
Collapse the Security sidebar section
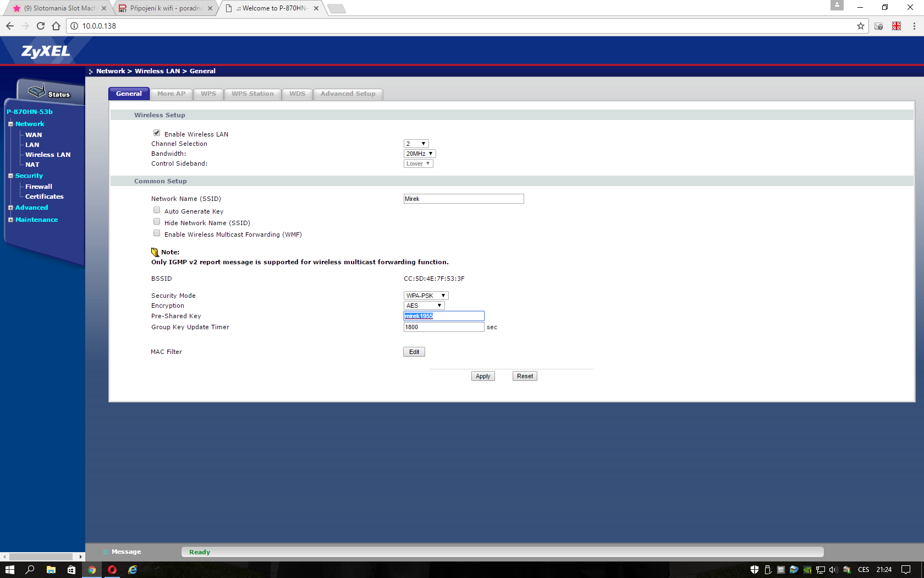click(x=10, y=176)
